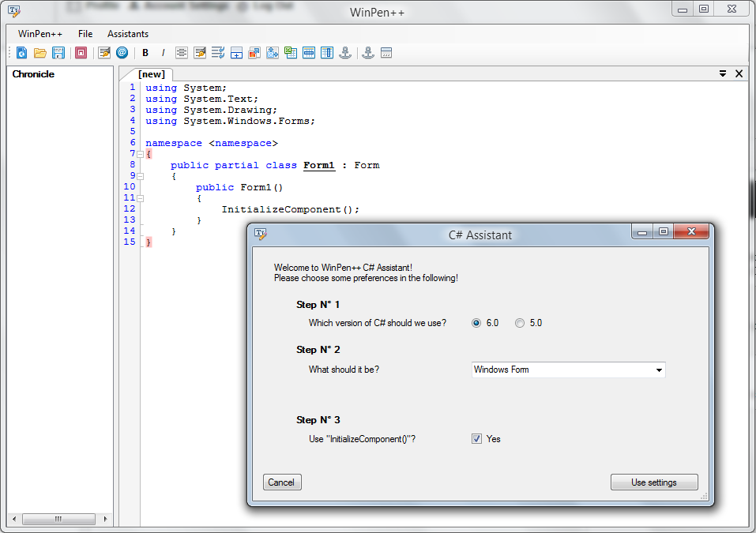Click the note-edit icon right of the center-align icon
This screenshot has height=533, width=756.
coord(200,53)
